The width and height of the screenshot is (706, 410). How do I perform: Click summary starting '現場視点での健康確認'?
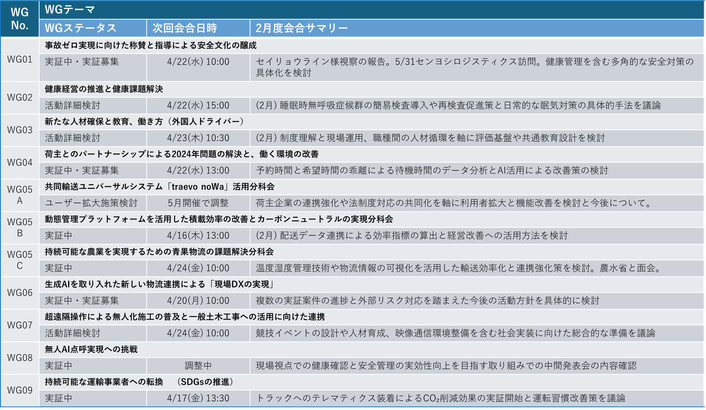coord(446,365)
